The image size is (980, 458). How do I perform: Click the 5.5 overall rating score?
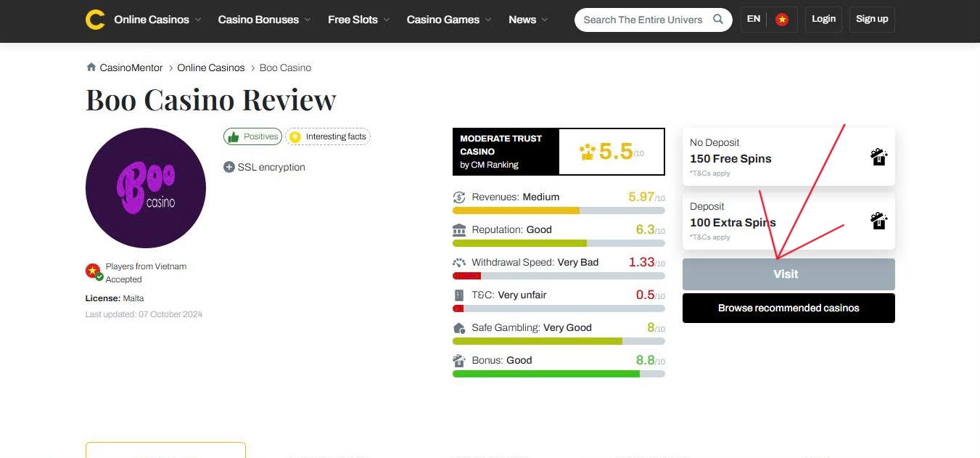(x=616, y=151)
